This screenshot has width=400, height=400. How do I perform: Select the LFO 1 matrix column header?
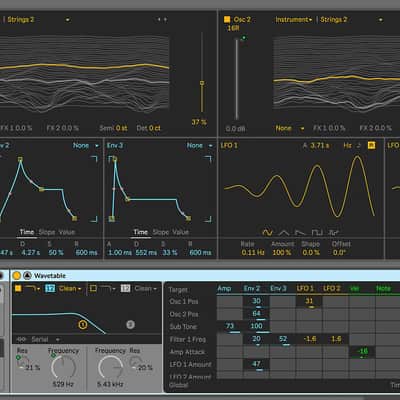point(305,288)
